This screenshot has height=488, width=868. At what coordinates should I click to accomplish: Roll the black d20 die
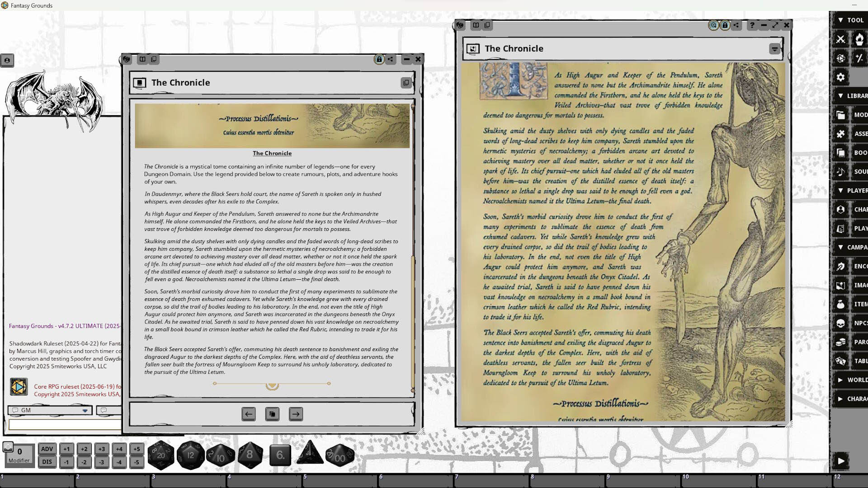tap(160, 455)
